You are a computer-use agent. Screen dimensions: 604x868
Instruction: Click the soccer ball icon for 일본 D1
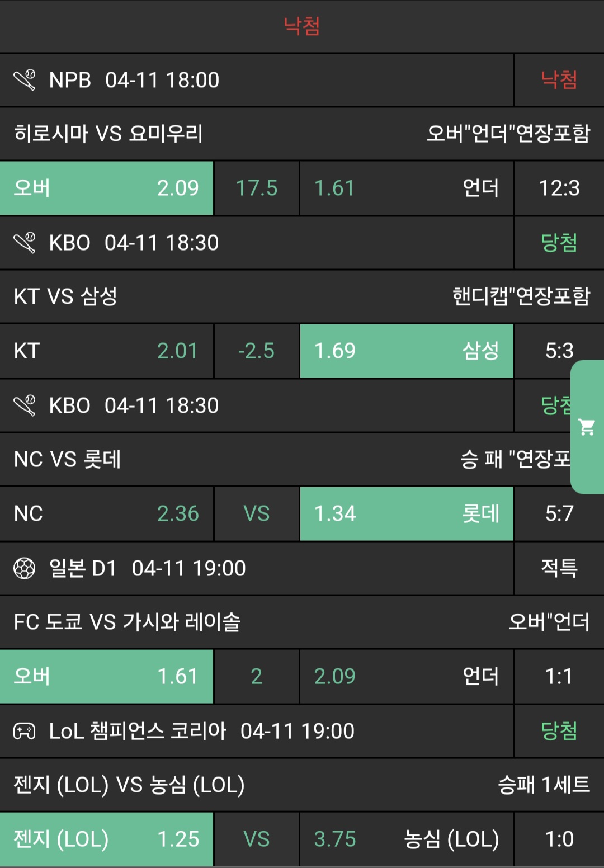(25, 568)
